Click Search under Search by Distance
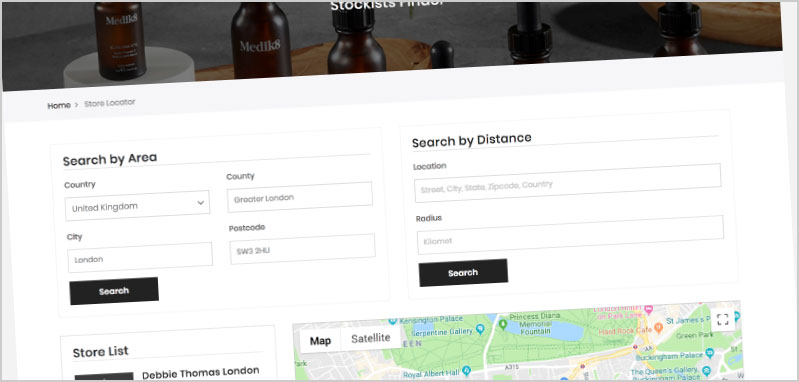Image resolution: width=799 pixels, height=382 pixels. tap(463, 272)
